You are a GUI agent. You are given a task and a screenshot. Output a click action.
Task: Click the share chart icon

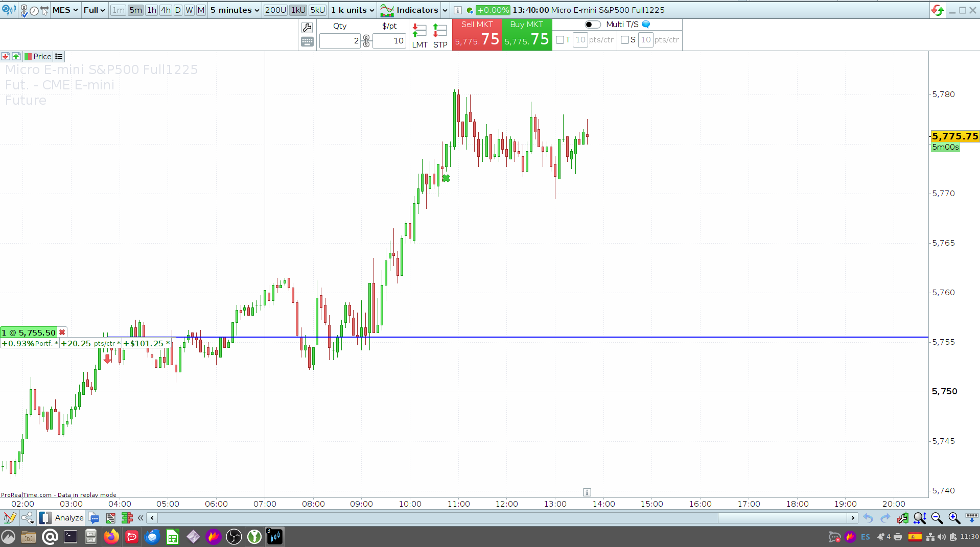tap(28, 518)
